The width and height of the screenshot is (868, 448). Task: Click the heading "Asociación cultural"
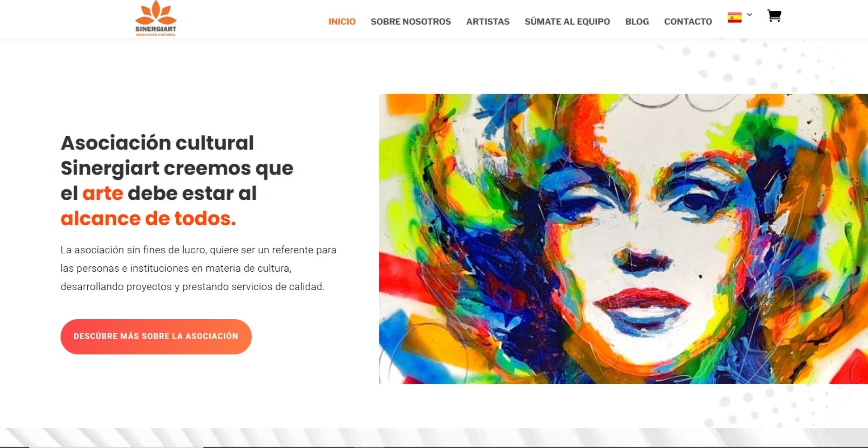[x=157, y=143]
